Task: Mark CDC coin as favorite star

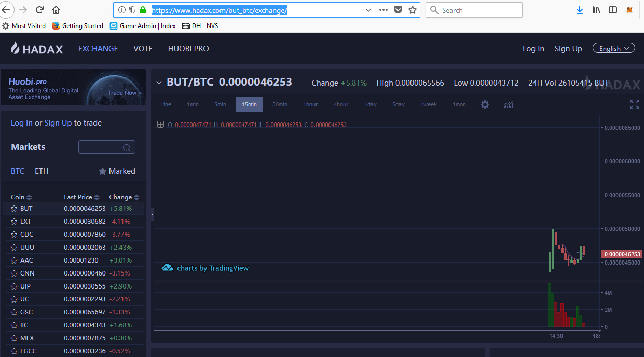Action: point(14,235)
